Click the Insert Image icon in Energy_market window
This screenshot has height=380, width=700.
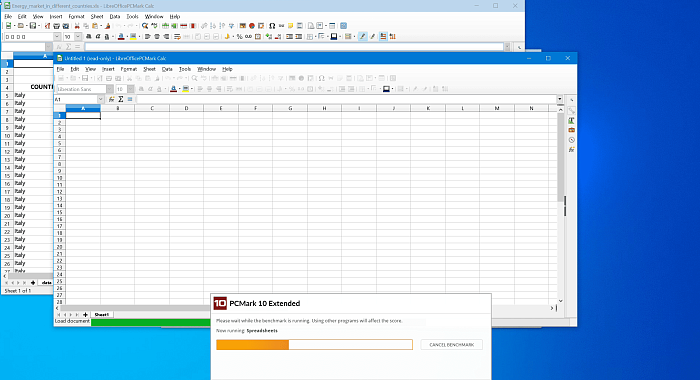242,25
